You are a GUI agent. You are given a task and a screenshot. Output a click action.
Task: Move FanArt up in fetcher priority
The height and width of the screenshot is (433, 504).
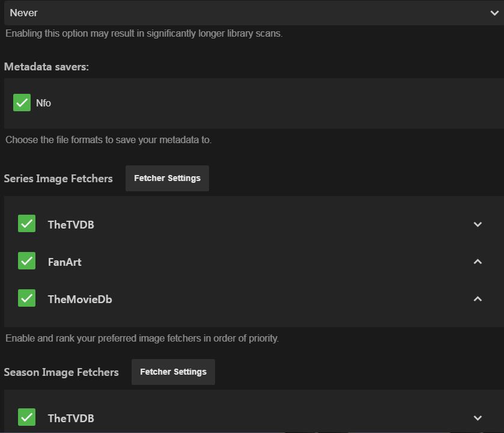pos(478,262)
